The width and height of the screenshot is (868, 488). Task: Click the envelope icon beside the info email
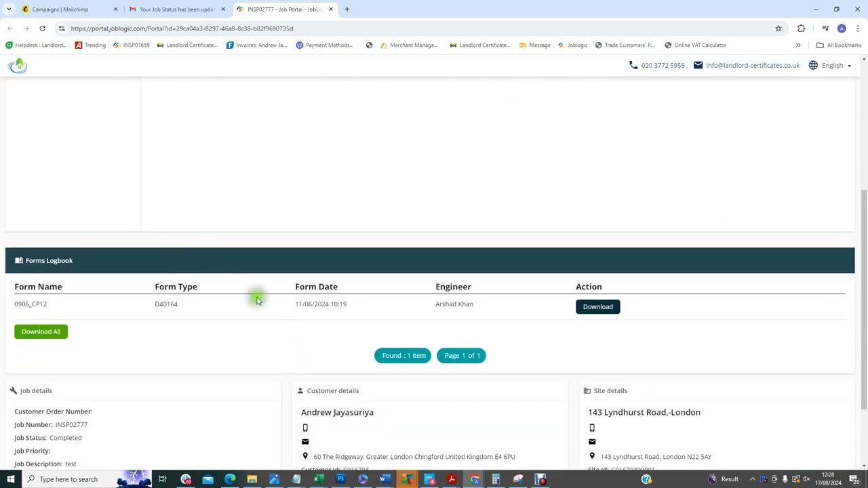698,65
